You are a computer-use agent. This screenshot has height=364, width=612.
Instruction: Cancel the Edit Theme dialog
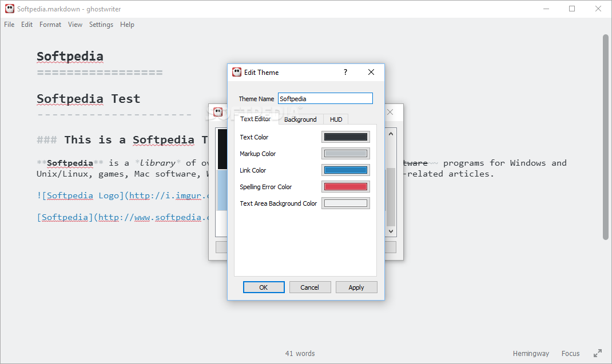pos(310,287)
